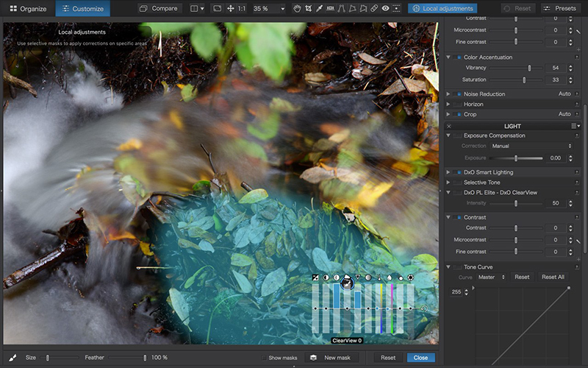Viewport: 588px width, 368px height.
Task: Click the brush icon beside Size
Action: tap(12, 358)
